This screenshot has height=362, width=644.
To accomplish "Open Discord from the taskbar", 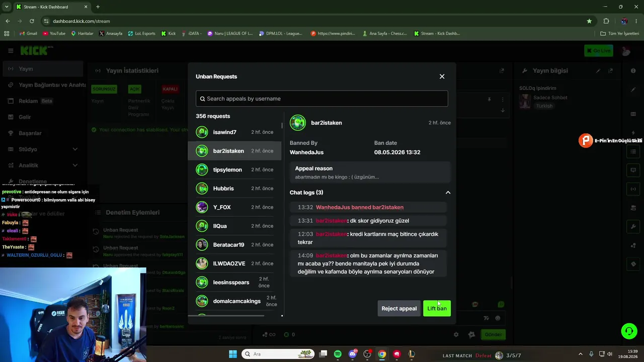I will (353, 354).
